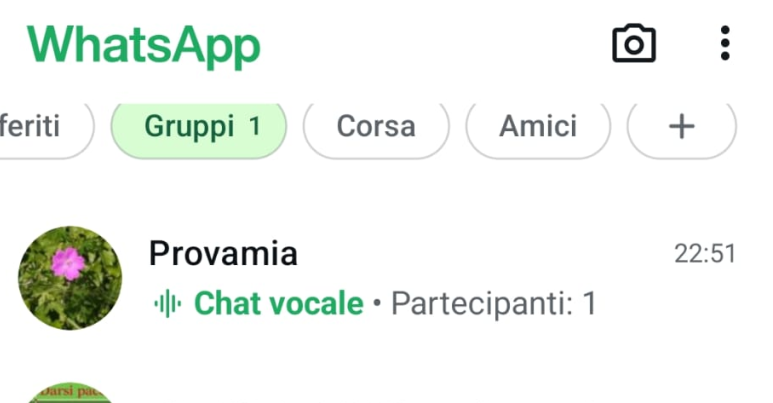Select the partially visible Preferiti filter chip
The width and height of the screenshot is (773, 403).
(40, 127)
